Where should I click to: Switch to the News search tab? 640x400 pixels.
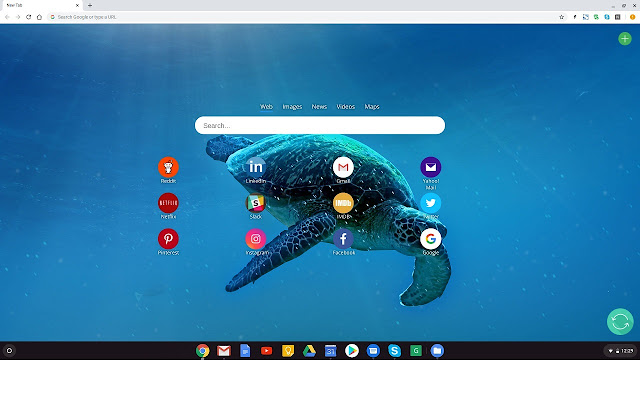tap(319, 107)
